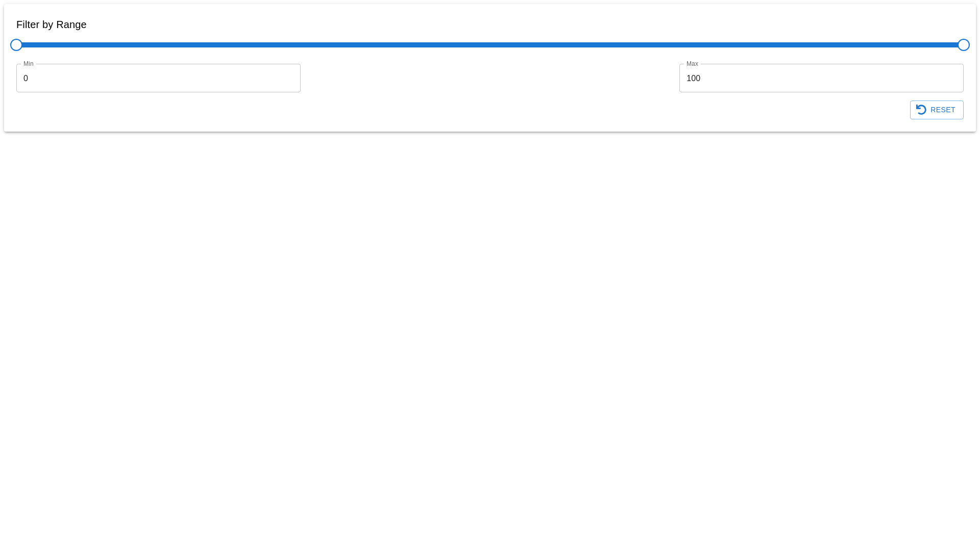Place cursor in the Max text box
The image size is (980, 551).
(821, 78)
